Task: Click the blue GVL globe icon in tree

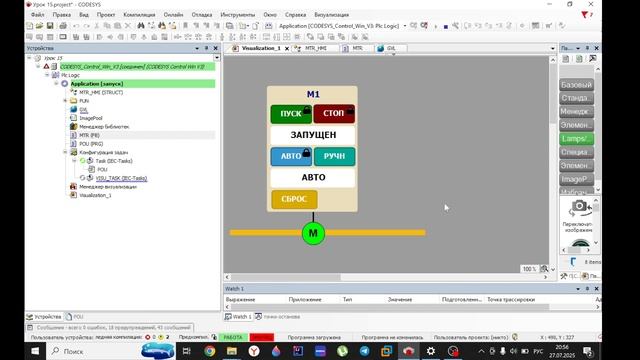Action: (x=73, y=109)
